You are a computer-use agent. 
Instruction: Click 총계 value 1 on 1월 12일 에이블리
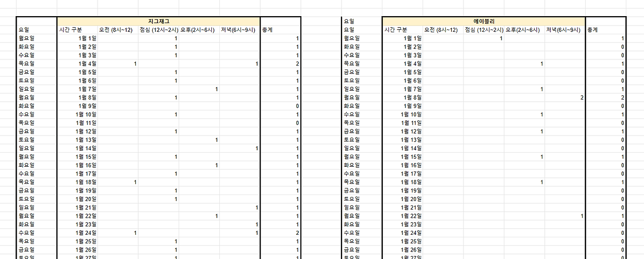click(x=623, y=131)
